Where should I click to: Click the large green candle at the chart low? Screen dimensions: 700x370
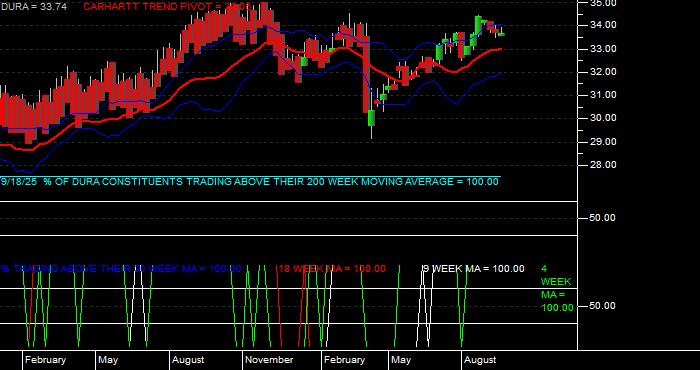[371, 118]
